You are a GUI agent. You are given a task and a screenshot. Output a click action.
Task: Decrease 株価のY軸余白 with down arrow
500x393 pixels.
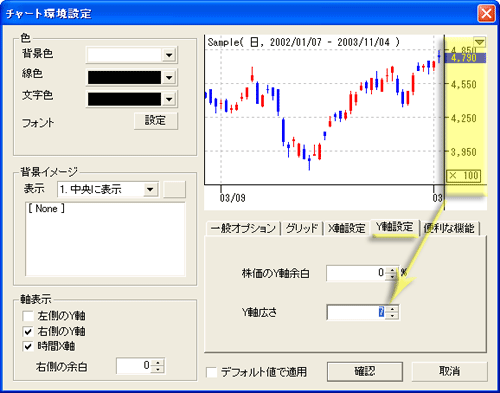392,277
